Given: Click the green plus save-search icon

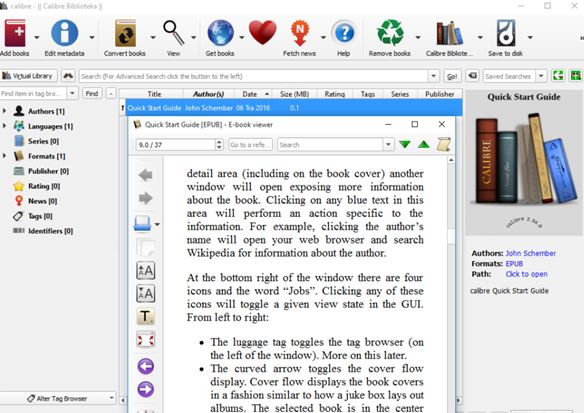Looking at the screenshot, I should tap(576, 76).
